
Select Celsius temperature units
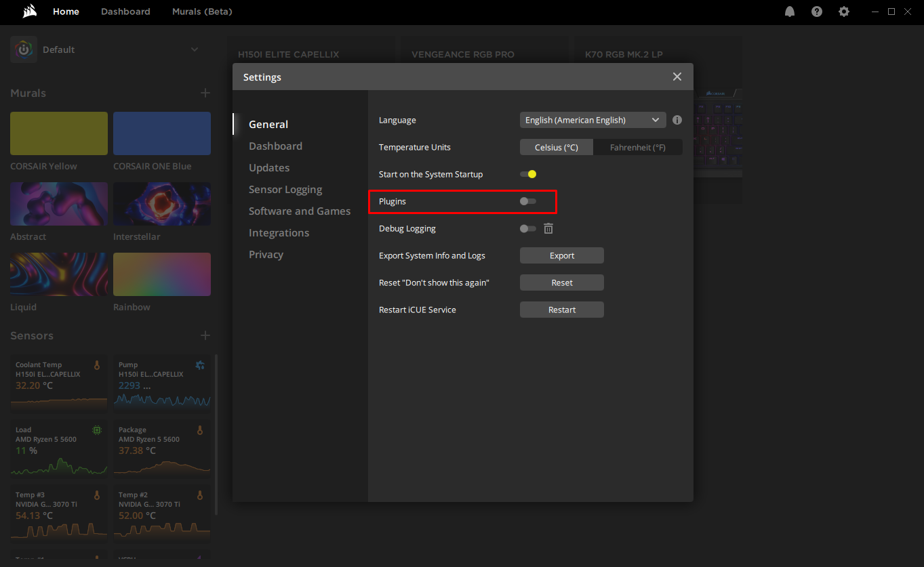557,147
